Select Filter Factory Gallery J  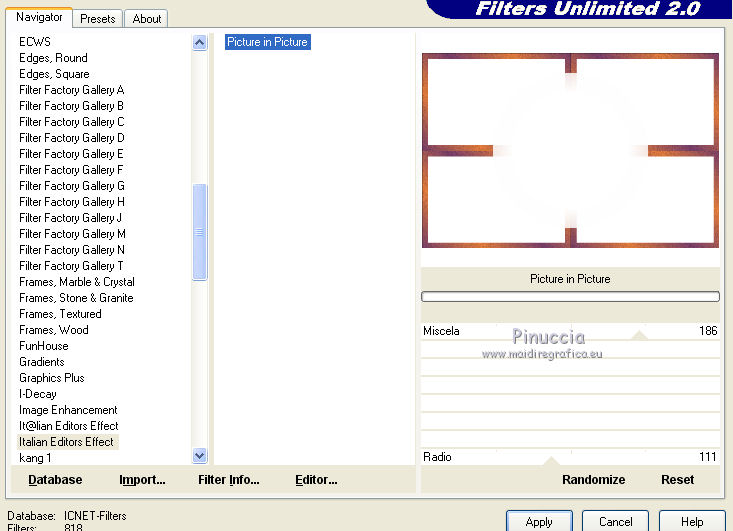pos(71,217)
